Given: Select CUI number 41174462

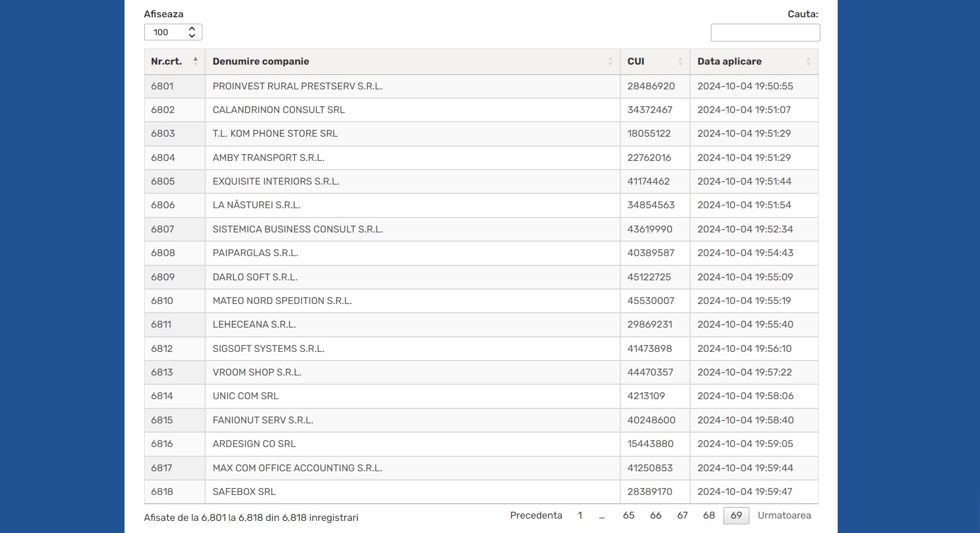Looking at the screenshot, I should pyautogui.click(x=649, y=182).
